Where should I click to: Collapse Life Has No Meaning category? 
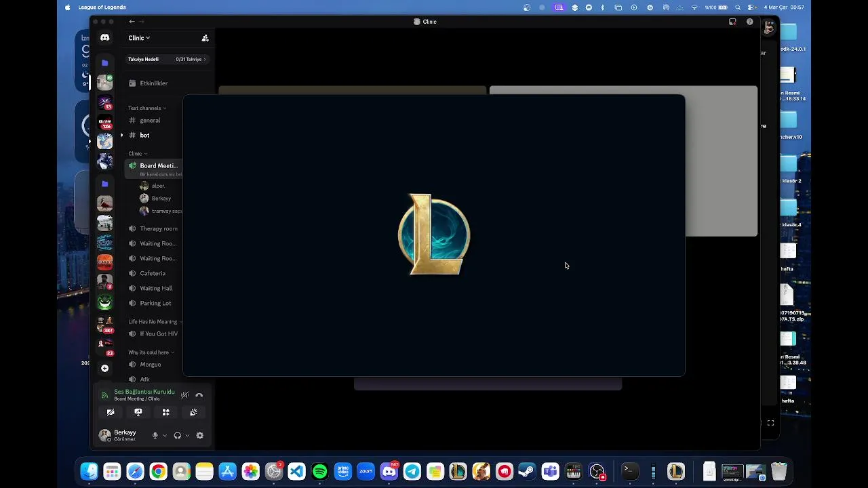tap(155, 322)
